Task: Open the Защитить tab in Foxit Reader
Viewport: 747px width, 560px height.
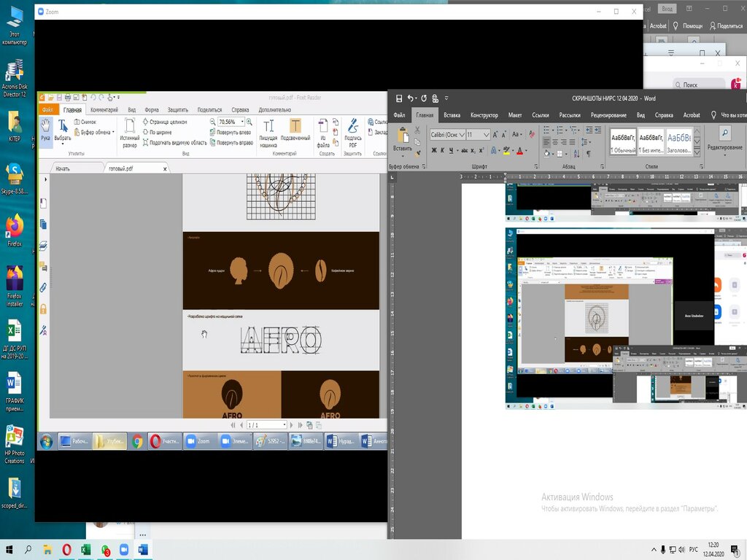Action: [178, 109]
